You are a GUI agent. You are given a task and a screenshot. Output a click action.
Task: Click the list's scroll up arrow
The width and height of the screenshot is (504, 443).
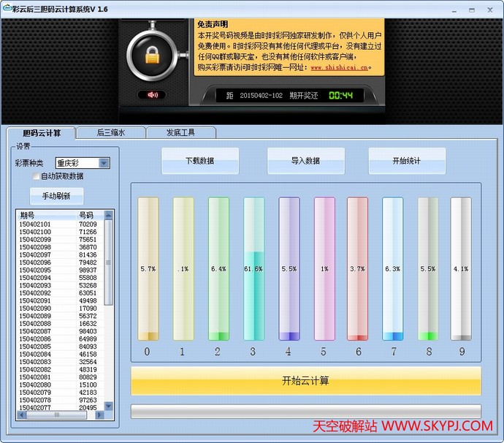click(x=109, y=215)
